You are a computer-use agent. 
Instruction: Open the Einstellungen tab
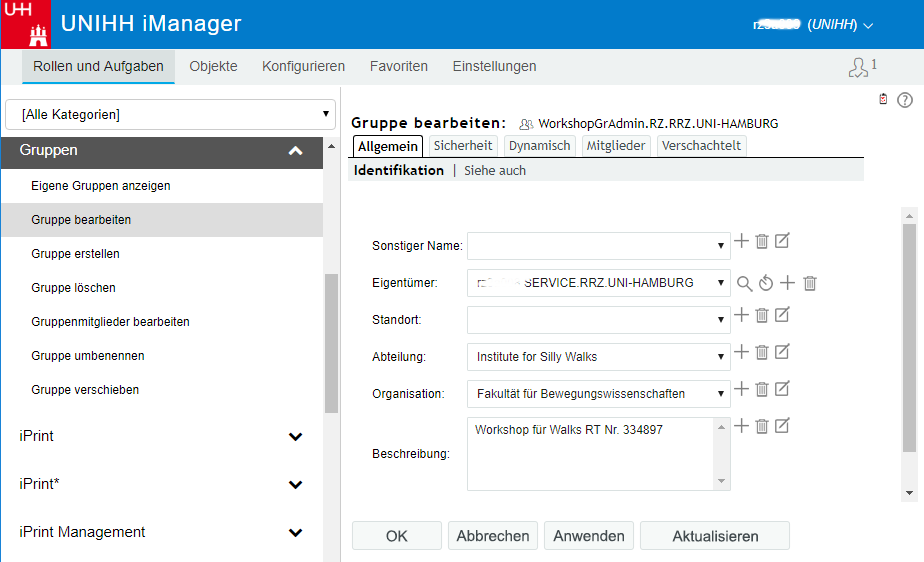click(x=494, y=67)
